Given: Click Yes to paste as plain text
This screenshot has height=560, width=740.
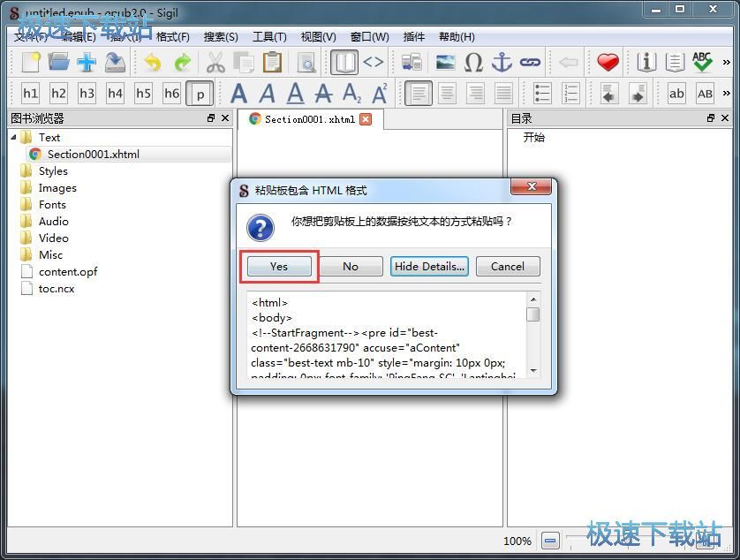Looking at the screenshot, I should [279, 266].
